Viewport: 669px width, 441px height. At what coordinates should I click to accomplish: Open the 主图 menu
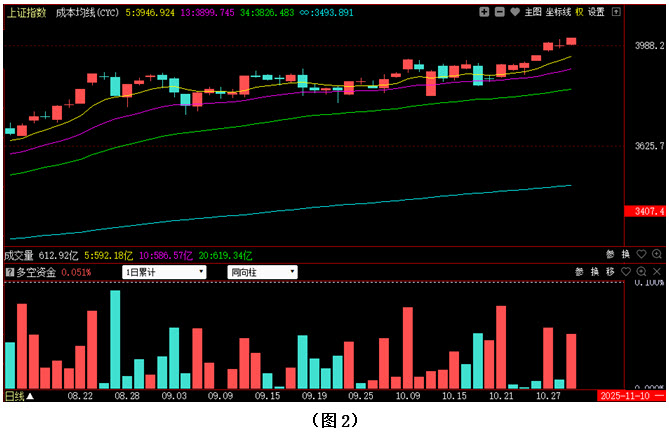click(x=532, y=12)
